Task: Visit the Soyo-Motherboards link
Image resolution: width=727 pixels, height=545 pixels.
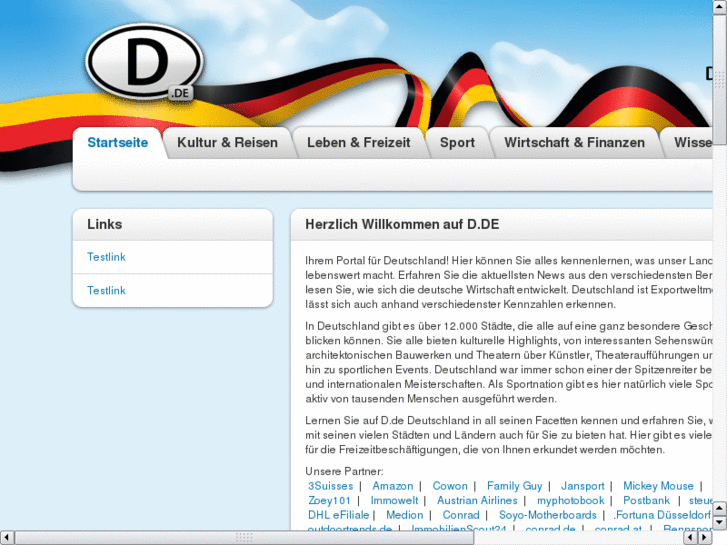Action: click(x=548, y=515)
